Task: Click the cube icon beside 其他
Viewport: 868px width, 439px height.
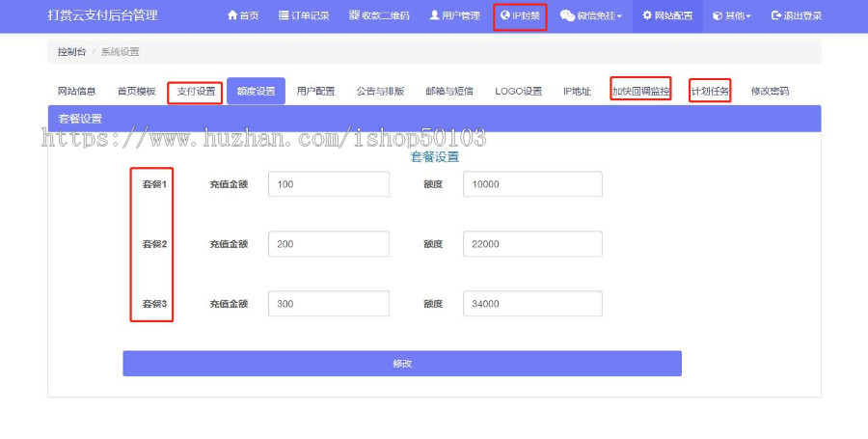Action: (x=718, y=16)
